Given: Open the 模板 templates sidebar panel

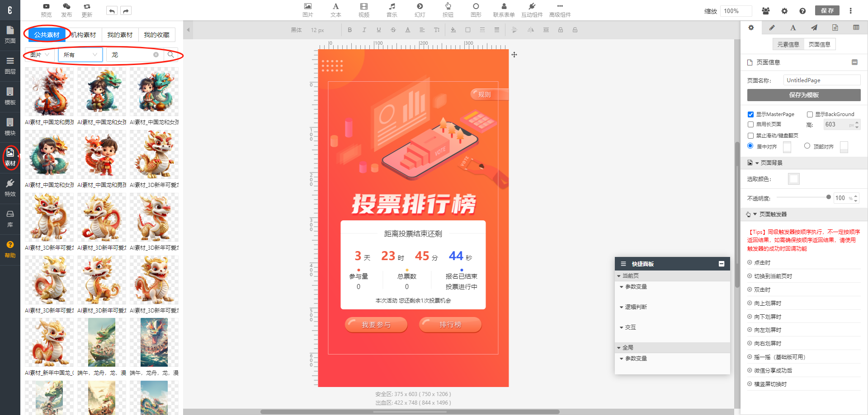Looking at the screenshot, I should tap(10, 97).
